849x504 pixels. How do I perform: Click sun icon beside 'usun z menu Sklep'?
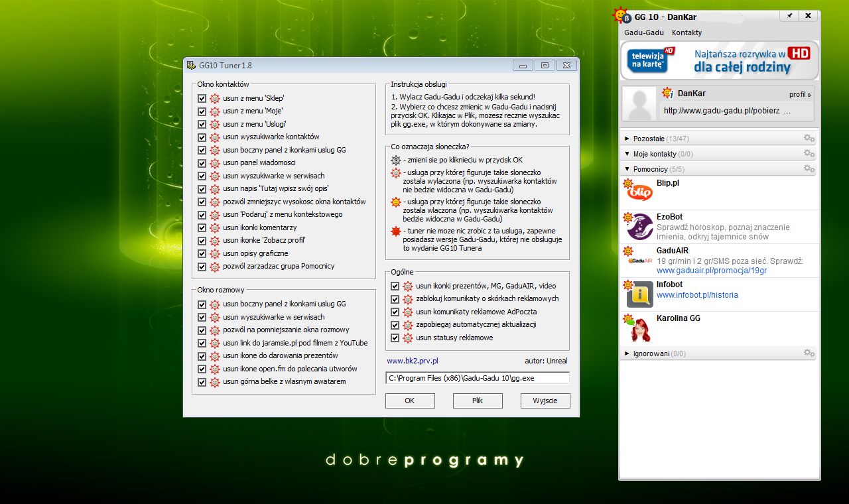[214, 98]
